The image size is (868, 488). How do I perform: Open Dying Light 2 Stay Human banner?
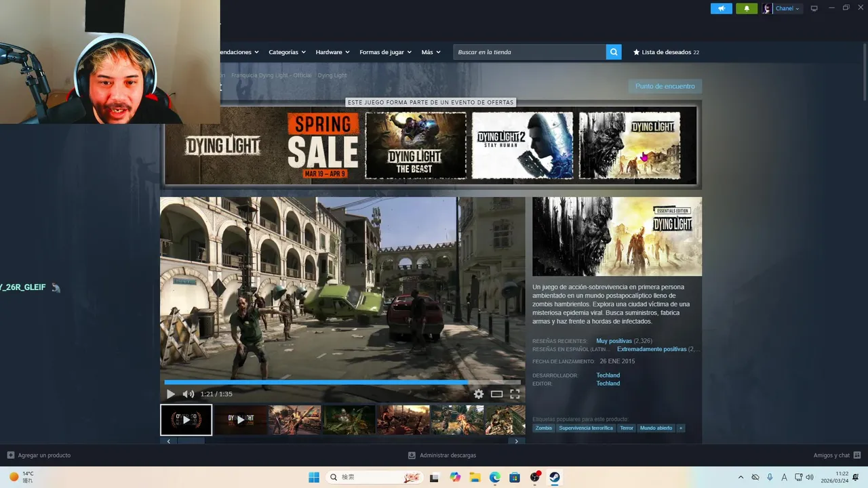[522, 145]
